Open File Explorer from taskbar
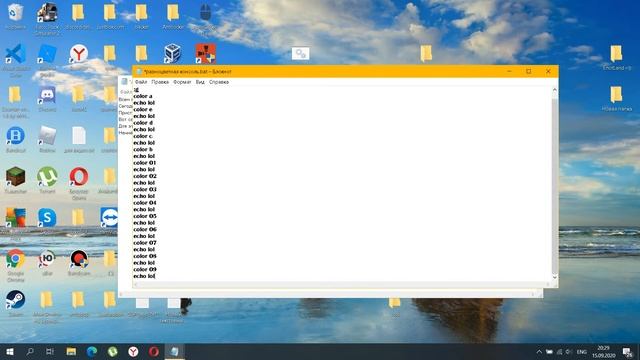 tap(71, 351)
